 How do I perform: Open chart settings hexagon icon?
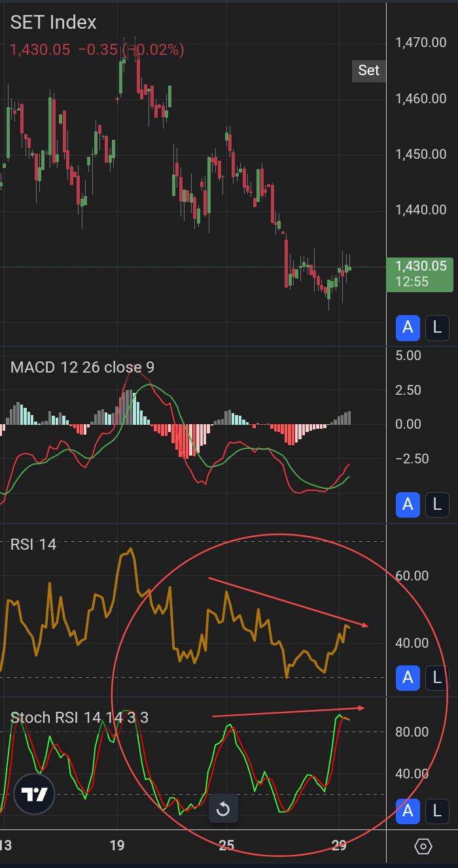(423, 847)
